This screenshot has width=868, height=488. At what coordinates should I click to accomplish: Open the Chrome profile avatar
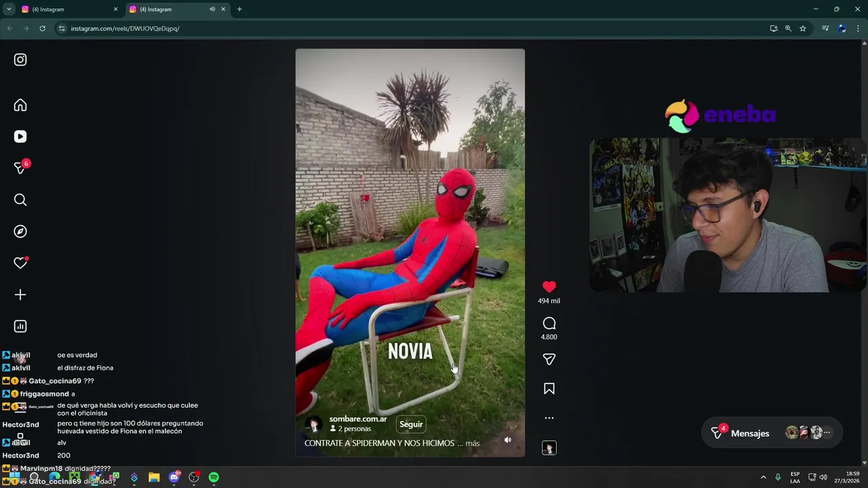tap(842, 28)
